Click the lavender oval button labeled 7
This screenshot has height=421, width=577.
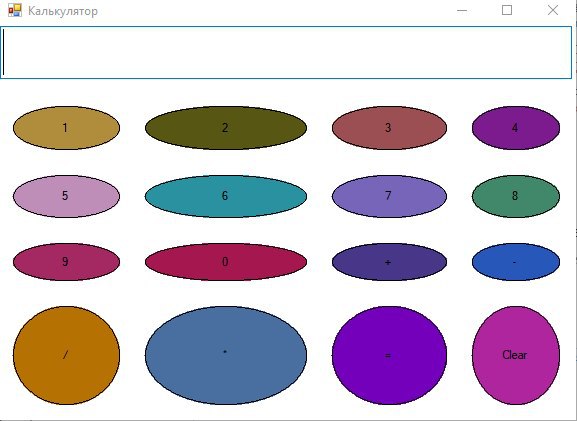point(389,196)
